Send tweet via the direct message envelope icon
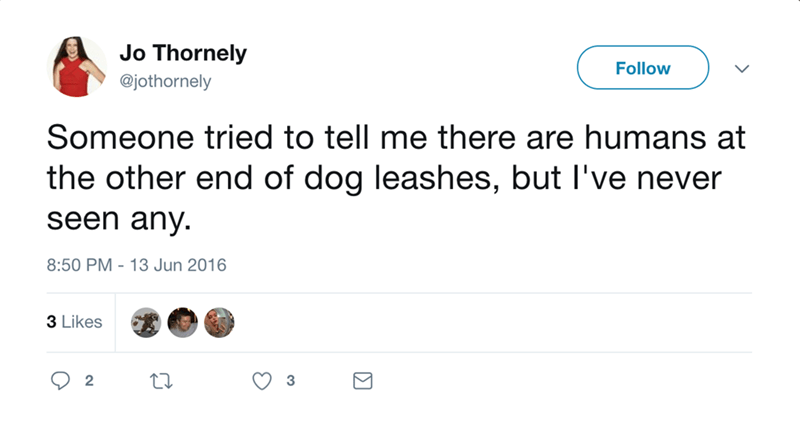Image resolution: width=800 pixels, height=426 pixels. tap(363, 381)
